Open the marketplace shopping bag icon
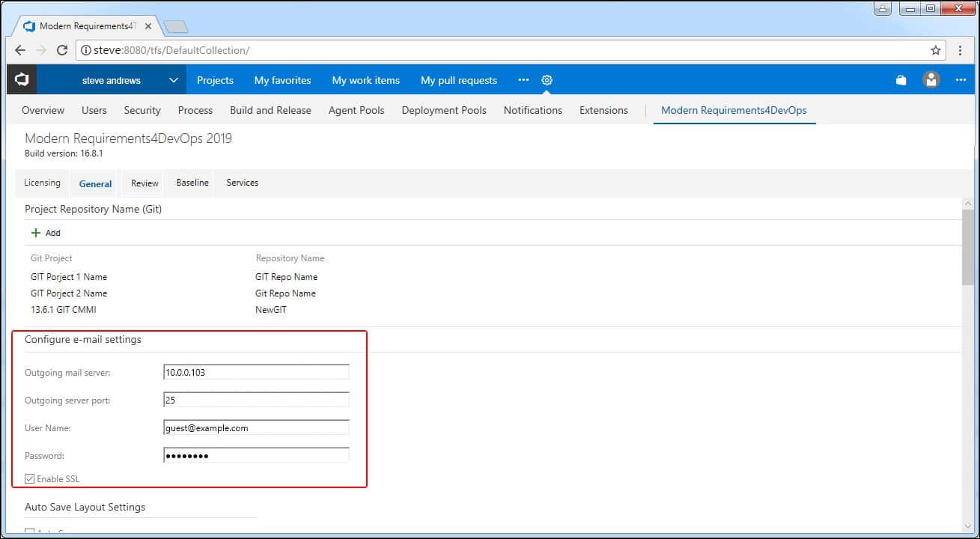 [x=901, y=80]
